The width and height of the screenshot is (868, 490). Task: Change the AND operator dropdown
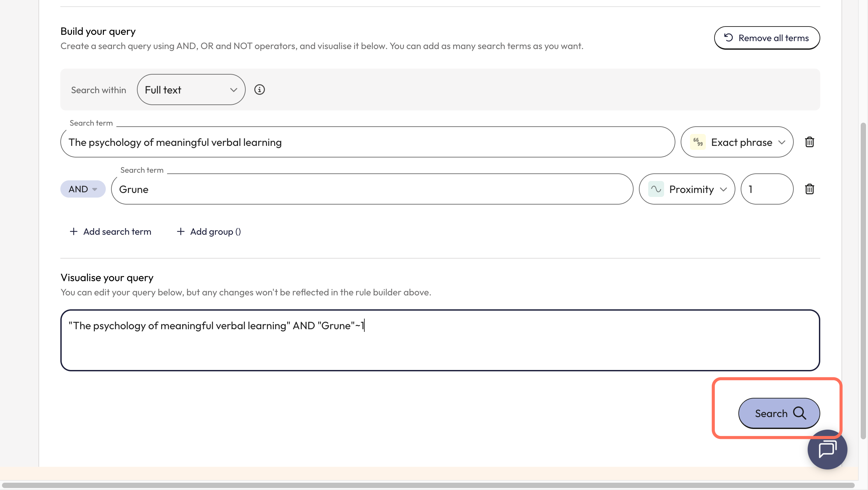[x=83, y=189]
